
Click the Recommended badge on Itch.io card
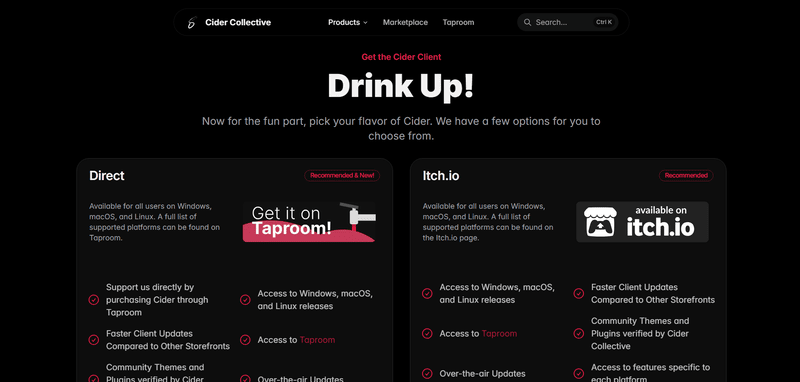tap(686, 175)
